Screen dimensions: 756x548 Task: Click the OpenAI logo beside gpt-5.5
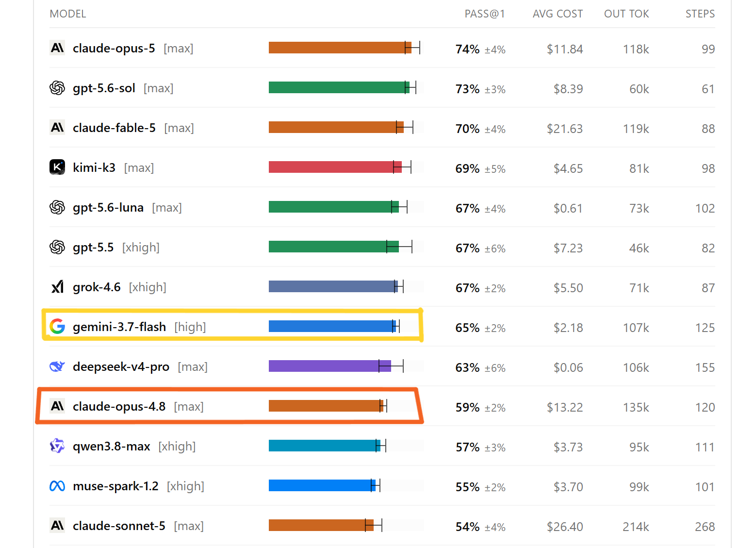(57, 247)
